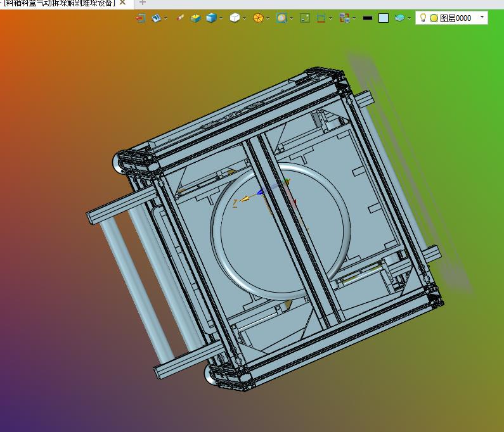Click the blue dimension measure icon
The image size is (504, 432).
click(321, 18)
